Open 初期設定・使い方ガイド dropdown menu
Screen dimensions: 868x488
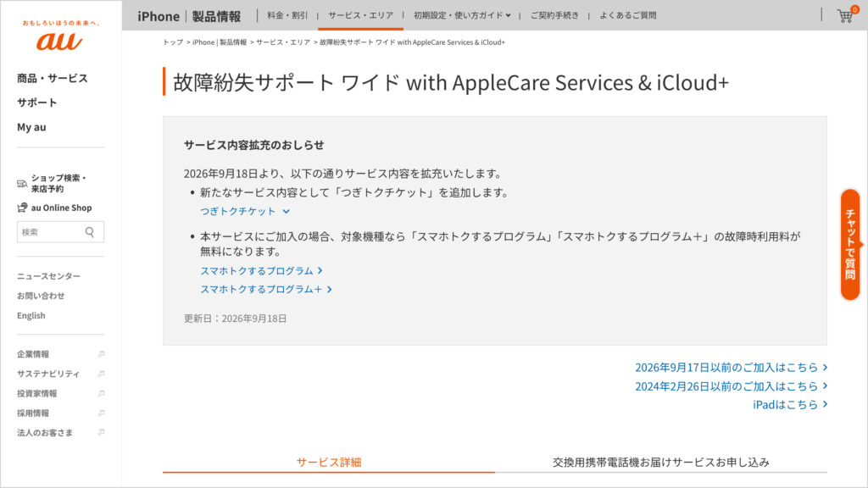coord(462,15)
